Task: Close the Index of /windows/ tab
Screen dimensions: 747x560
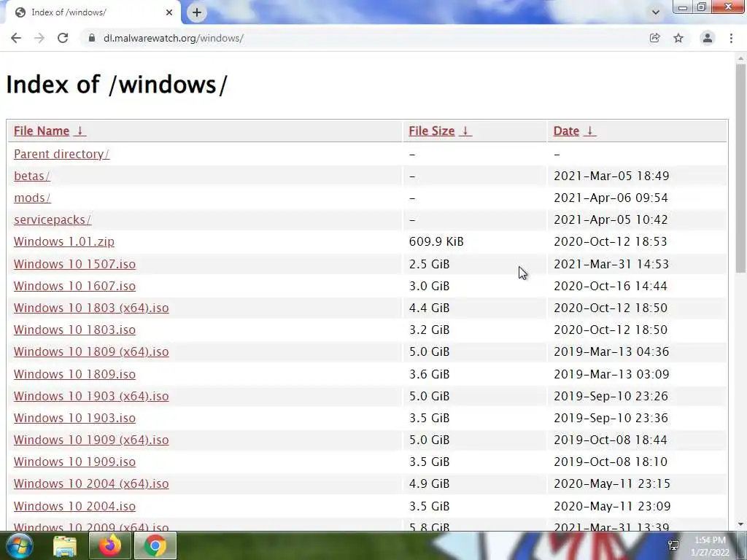Action: click(x=169, y=12)
